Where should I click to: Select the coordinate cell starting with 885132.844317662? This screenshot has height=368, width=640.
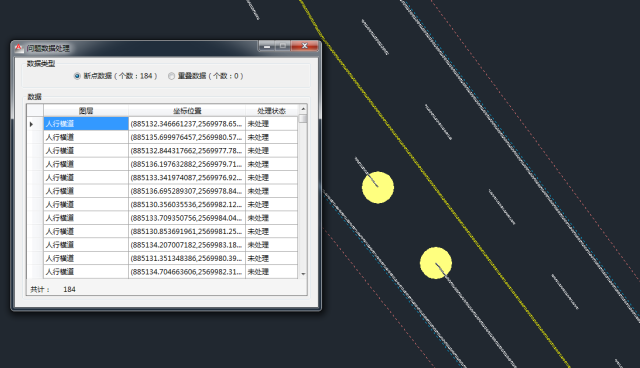[x=187, y=151]
